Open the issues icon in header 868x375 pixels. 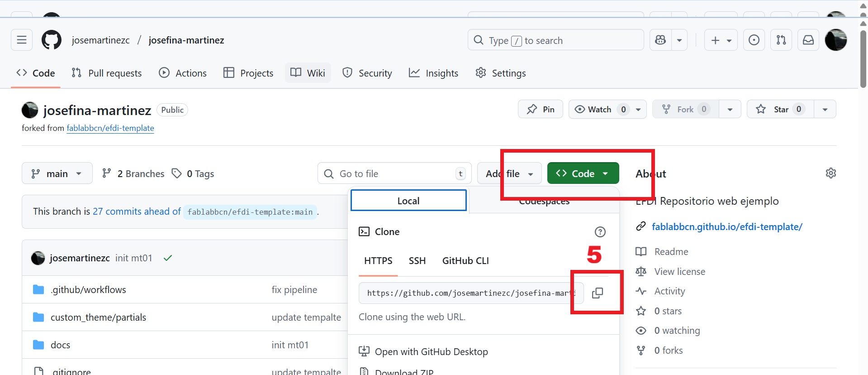(x=754, y=40)
